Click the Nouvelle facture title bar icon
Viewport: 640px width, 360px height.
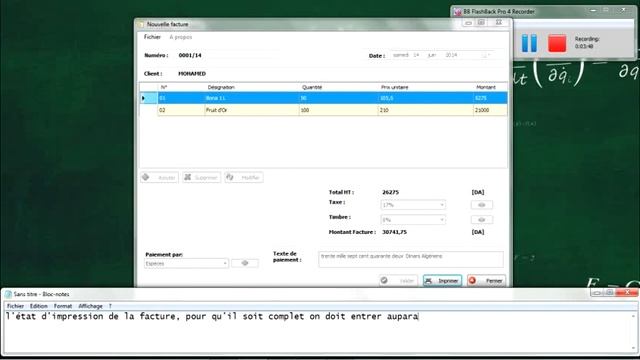(x=142, y=24)
